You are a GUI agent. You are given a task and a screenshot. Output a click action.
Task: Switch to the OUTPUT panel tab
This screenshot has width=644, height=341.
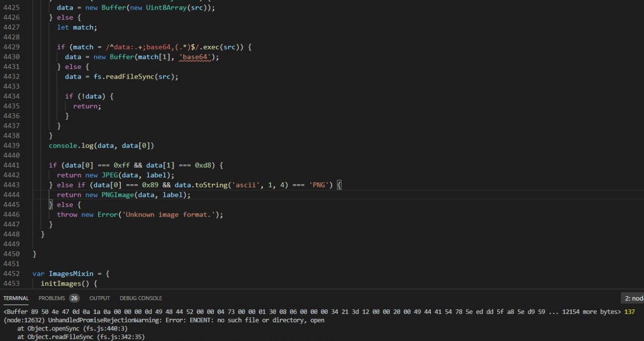point(100,298)
